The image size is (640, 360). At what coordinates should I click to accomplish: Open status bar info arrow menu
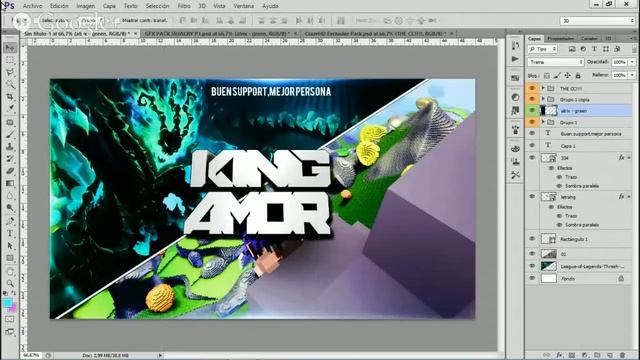coord(160,356)
